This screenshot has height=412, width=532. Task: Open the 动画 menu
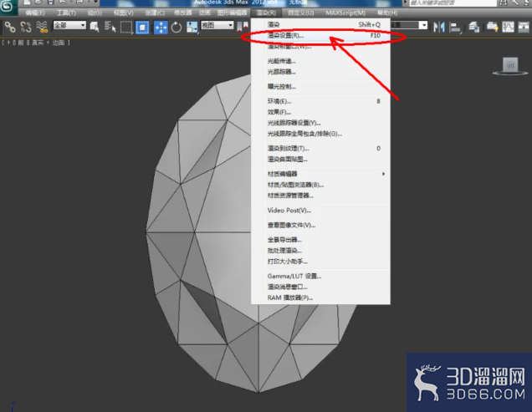tap(204, 13)
